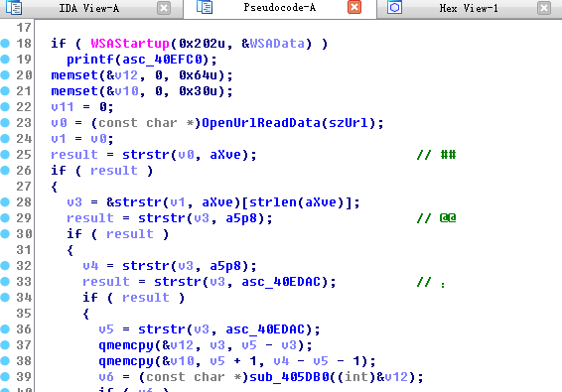Toggle breakpoint dot on line 20
This screenshot has height=392, width=562.
coord(5,74)
